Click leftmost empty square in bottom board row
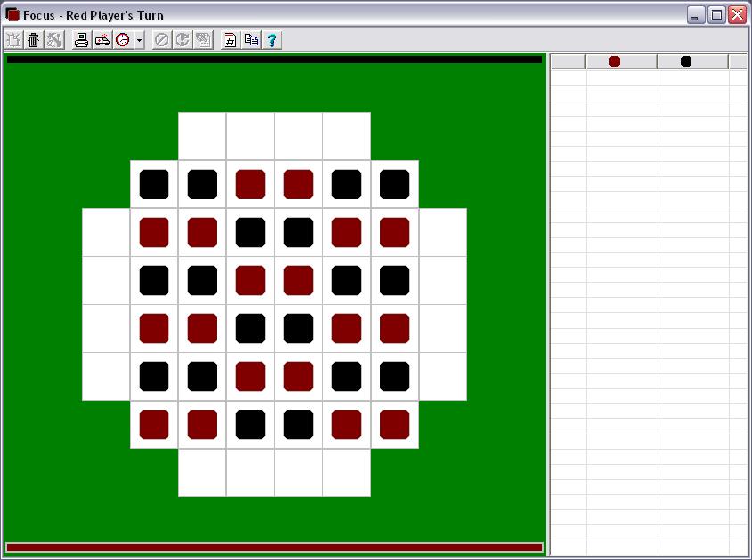752x560 pixels. (x=202, y=473)
